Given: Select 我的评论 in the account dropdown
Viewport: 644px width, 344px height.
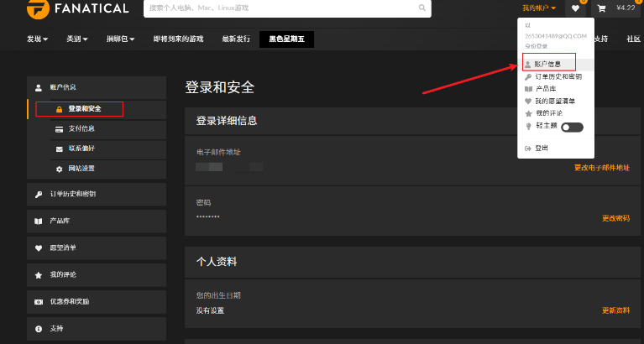Looking at the screenshot, I should (x=556, y=113).
